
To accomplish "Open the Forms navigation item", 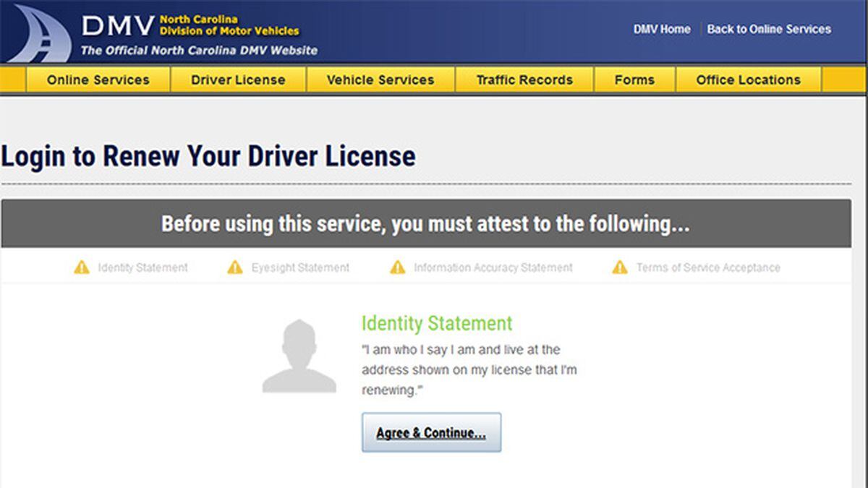I will [x=634, y=80].
